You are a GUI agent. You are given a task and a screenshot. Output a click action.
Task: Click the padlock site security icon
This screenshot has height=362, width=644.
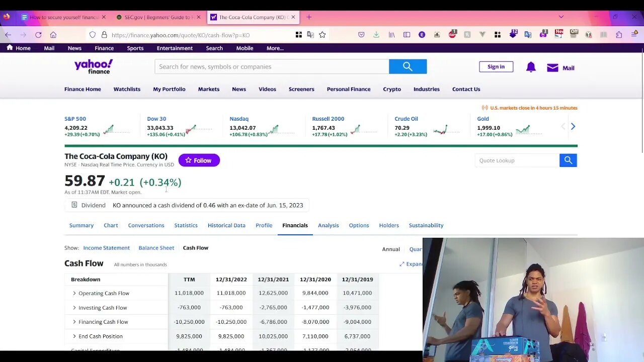point(104,35)
